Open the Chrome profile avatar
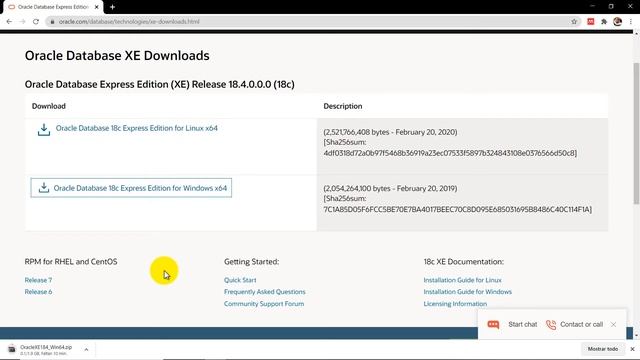The image size is (640, 360). pos(618,22)
